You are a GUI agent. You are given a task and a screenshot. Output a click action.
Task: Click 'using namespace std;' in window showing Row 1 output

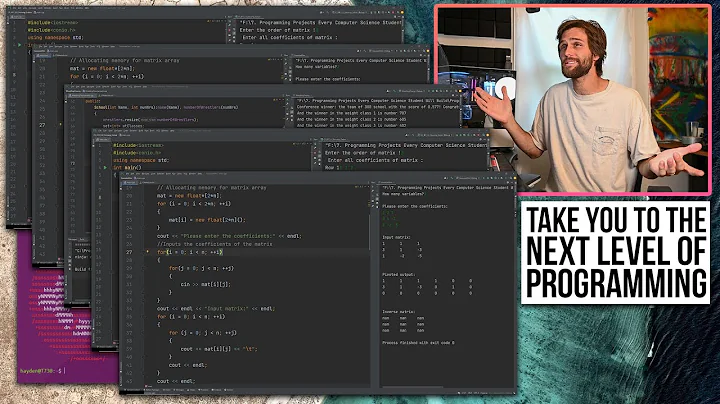coord(141,160)
